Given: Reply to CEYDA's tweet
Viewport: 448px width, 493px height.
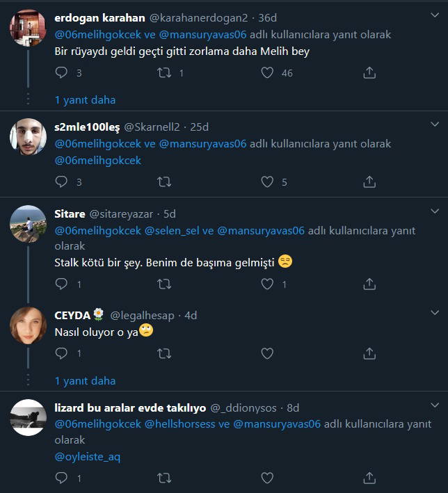Looking at the screenshot, I should pos(61,353).
